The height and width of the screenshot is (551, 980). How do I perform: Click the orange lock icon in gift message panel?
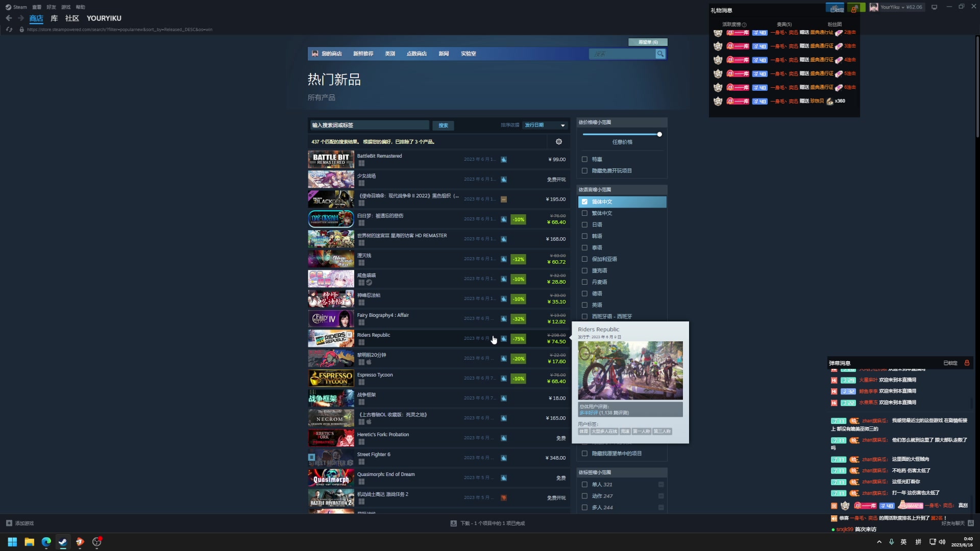click(x=853, y=10)
